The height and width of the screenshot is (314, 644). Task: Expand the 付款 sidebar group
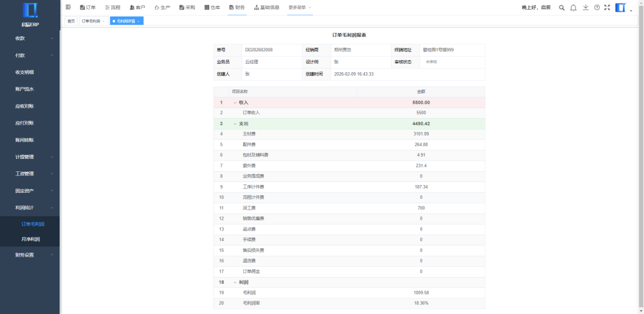(x=30, y=56)
